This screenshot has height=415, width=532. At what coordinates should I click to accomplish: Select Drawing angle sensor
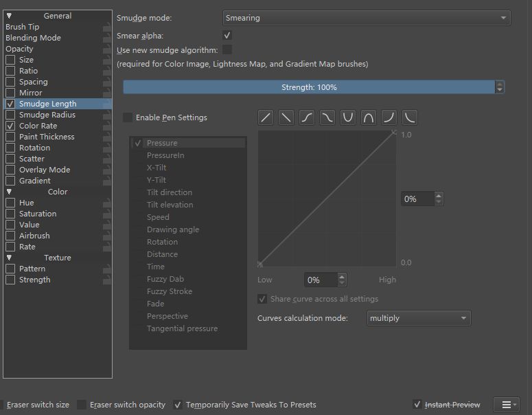tap(188, 229)
